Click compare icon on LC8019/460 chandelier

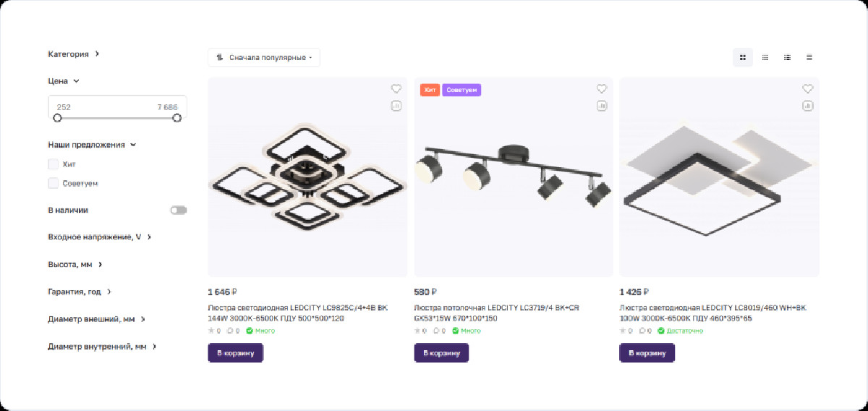pyautogui.click(x=808, y=106)
